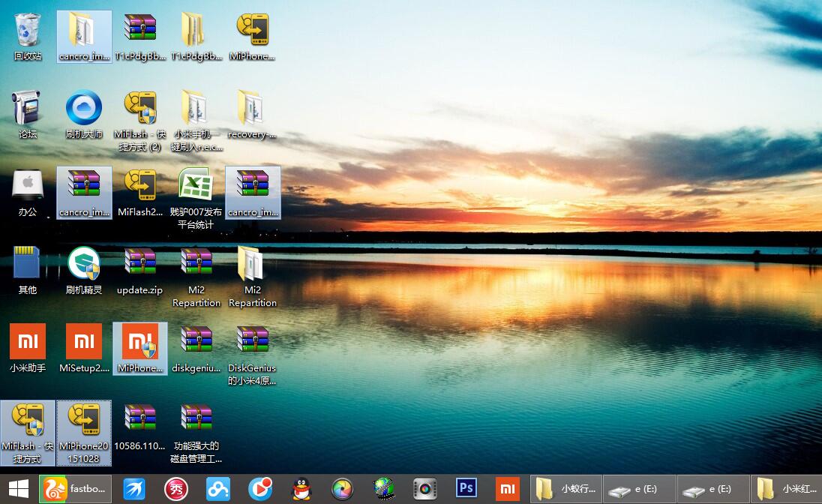Open the 论坛 forum shortcut
The height and width of the screenshot is (504, 822).
pos(28,109)
